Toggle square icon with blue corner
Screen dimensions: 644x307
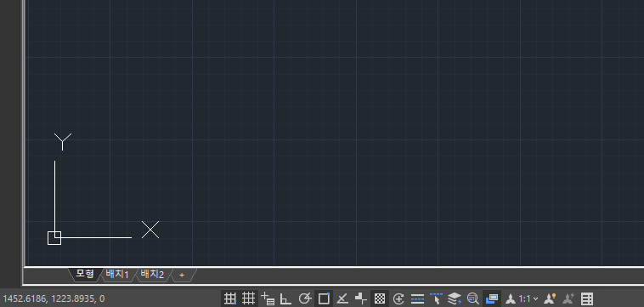[x=324, y=298]
